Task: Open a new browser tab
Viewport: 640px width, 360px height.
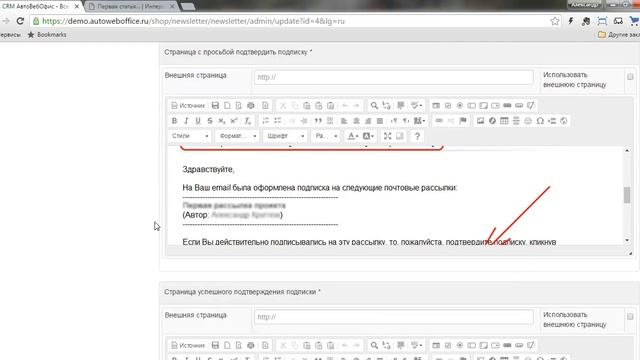Action: click(187, 6)
